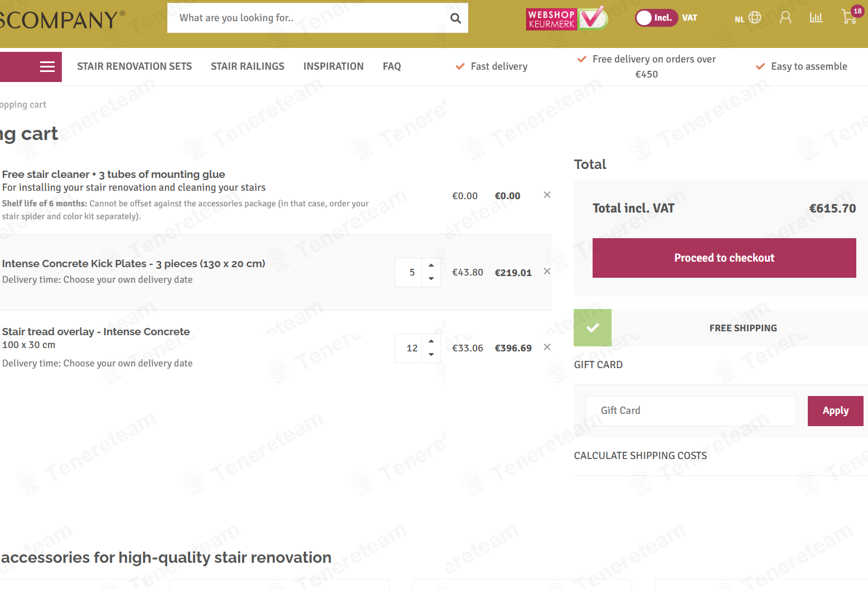This screenshot has height=589, width=868.
Task: Open the Inspiration menu item
Action: [333, 66]
